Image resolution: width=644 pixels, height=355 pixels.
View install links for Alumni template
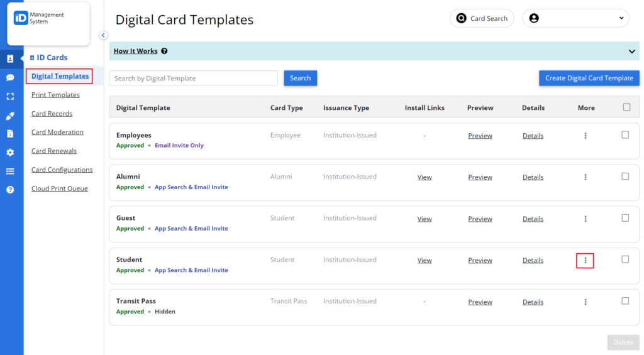(x=425, y=177)
